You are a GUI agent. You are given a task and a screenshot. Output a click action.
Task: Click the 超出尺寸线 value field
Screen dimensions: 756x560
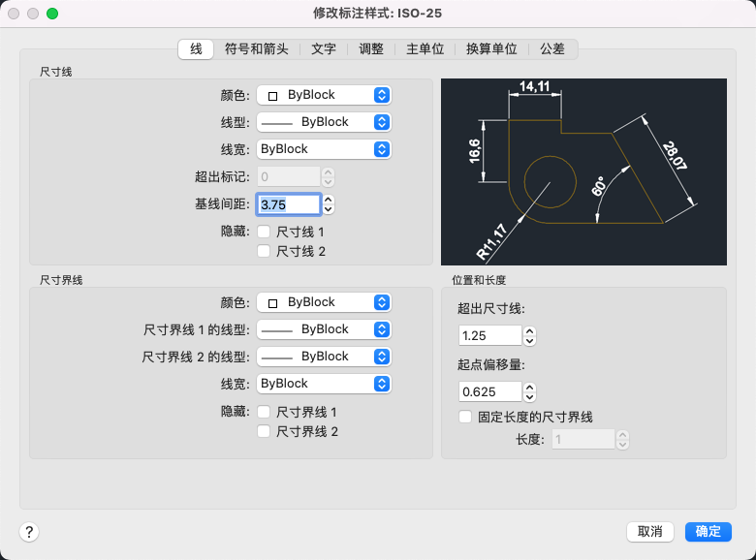pyautogui.click(x=489, y=335)
